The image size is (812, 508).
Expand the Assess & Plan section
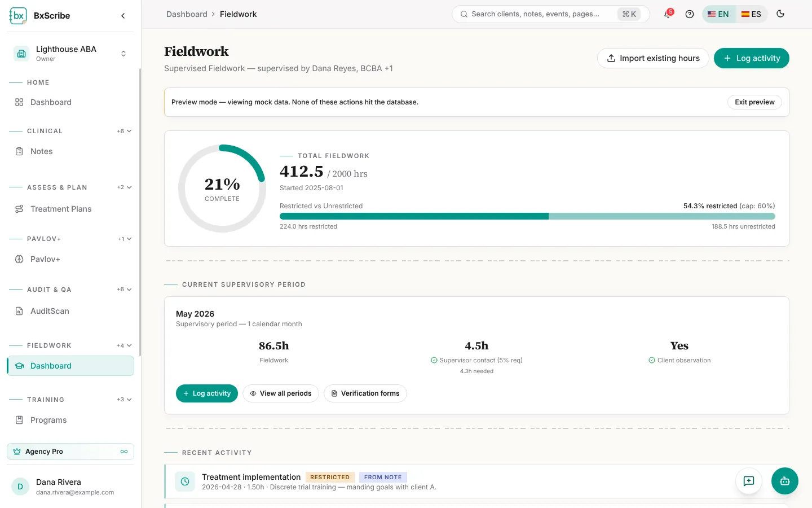point(125,187)
